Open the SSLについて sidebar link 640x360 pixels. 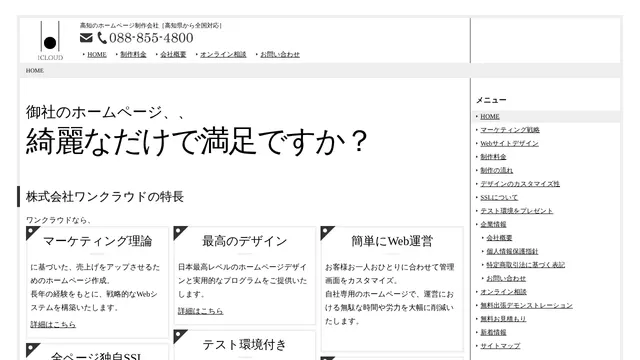(x=499, y=198)
